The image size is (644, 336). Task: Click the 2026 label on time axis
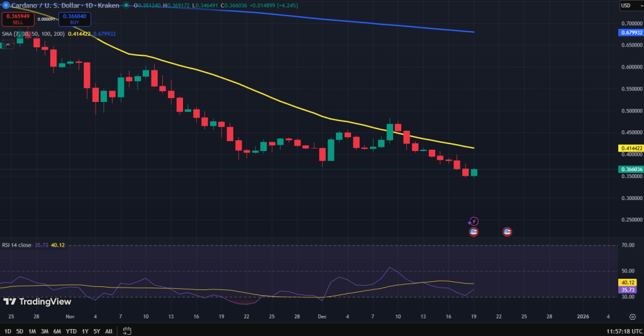(x=583, y=316)
